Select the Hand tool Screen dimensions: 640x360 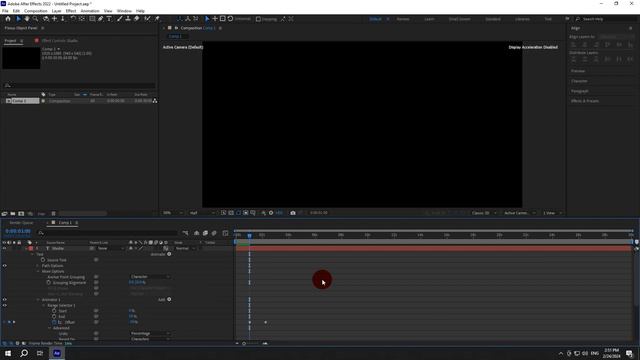27,19
